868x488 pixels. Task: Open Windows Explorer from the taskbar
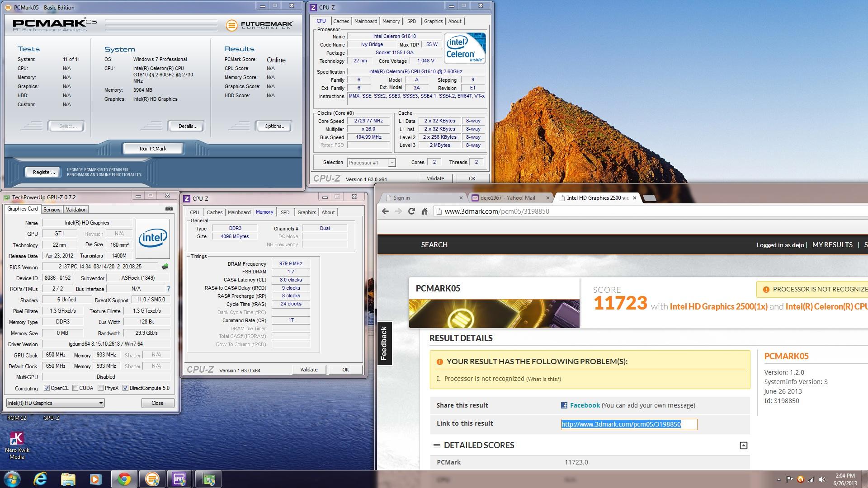(68, 479)
